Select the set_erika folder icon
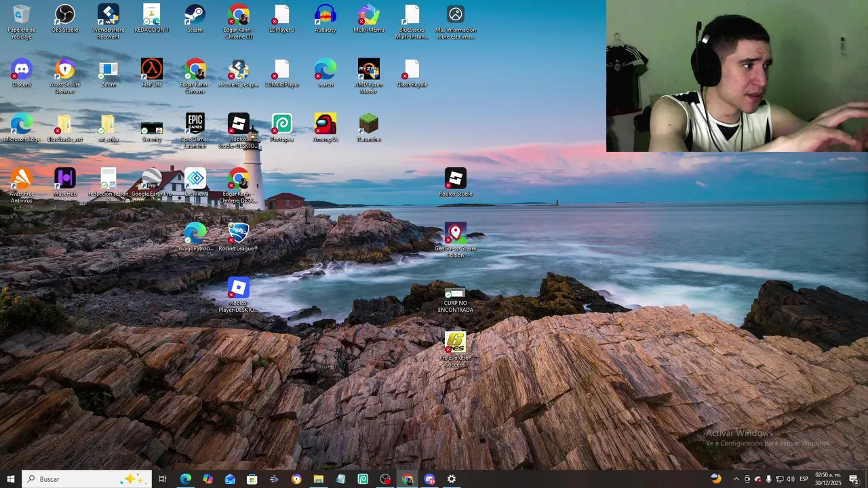 point(108,127)
